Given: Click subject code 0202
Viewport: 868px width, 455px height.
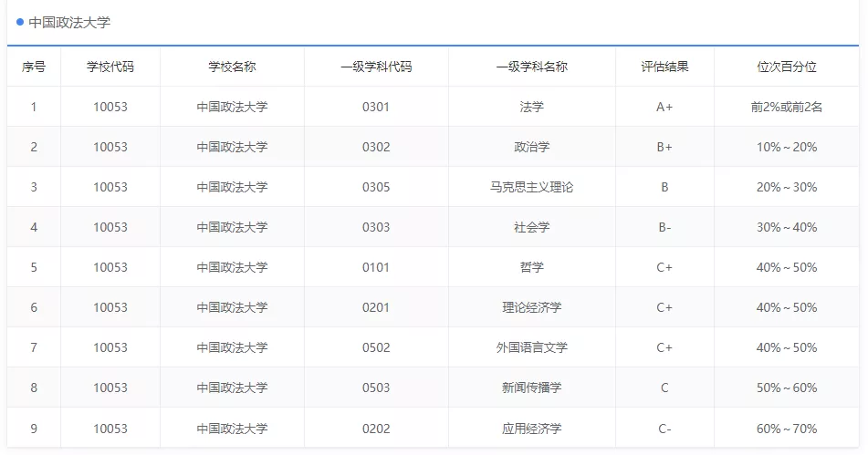Looking at the screenshot, I should 376,429.
